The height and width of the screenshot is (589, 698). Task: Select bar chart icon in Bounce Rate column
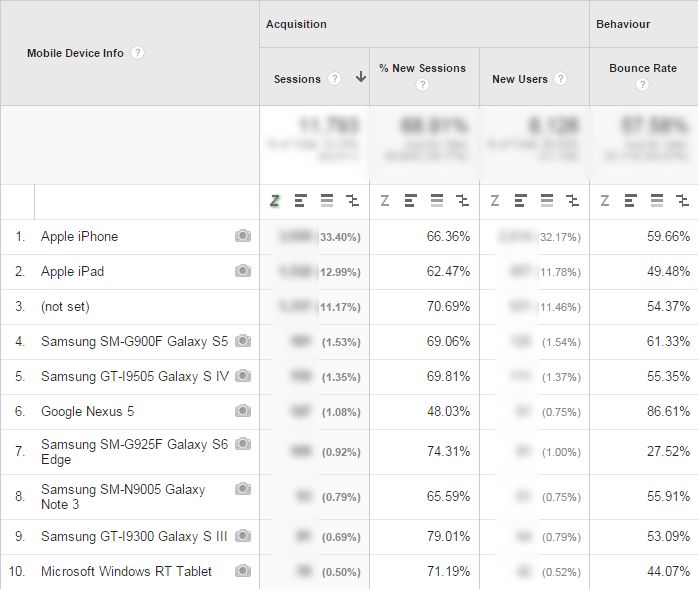[x=630, y=201]
